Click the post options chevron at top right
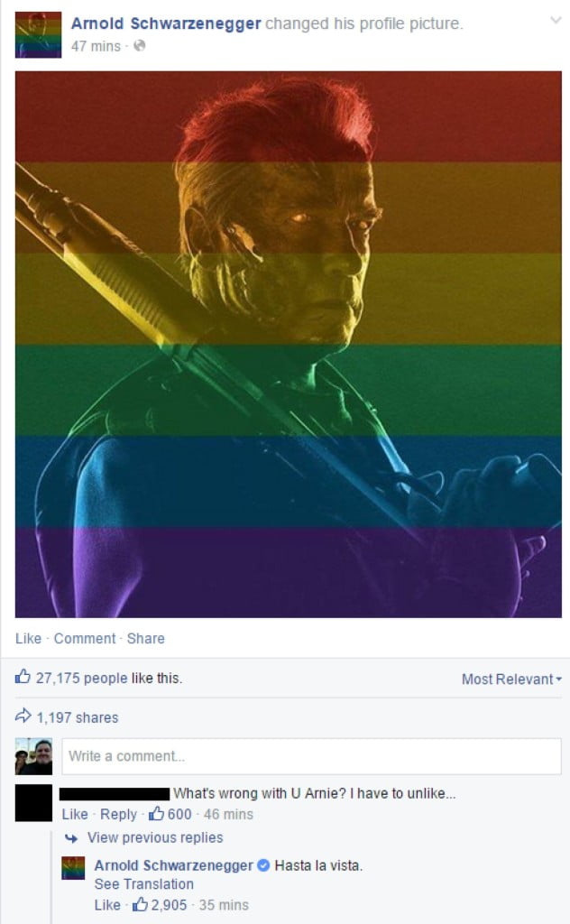This screenshot has width=570, height=924. pos(556,21)
